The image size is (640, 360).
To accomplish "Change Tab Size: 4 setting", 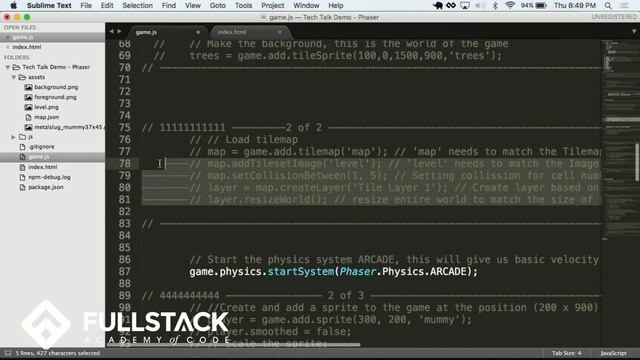I will (566, 353).
